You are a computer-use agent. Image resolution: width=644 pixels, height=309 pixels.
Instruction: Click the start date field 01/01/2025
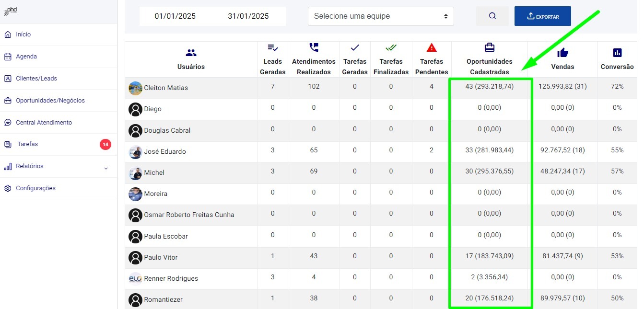point(175,16)
